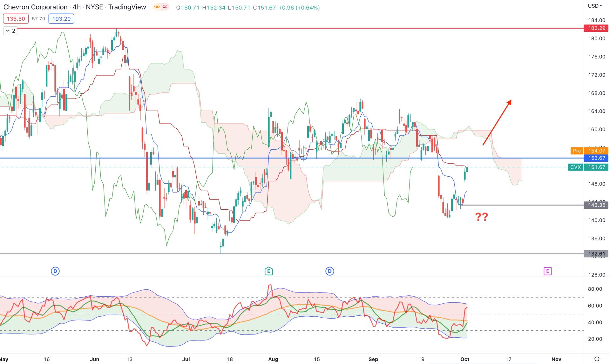This screenshot has height=364, width=610.
Task: Click the blue dividend marker in mid-August
Action: tap(330, 271)
